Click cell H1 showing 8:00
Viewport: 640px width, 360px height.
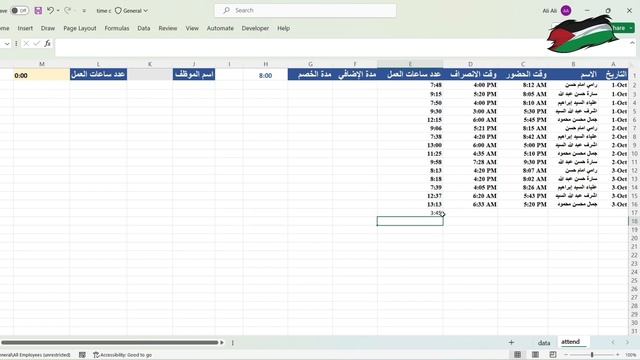point(266,75)
